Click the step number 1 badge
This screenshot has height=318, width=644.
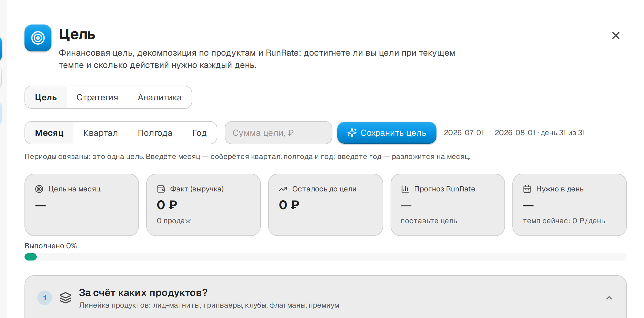pyautogui.click(x=45, y=298)
